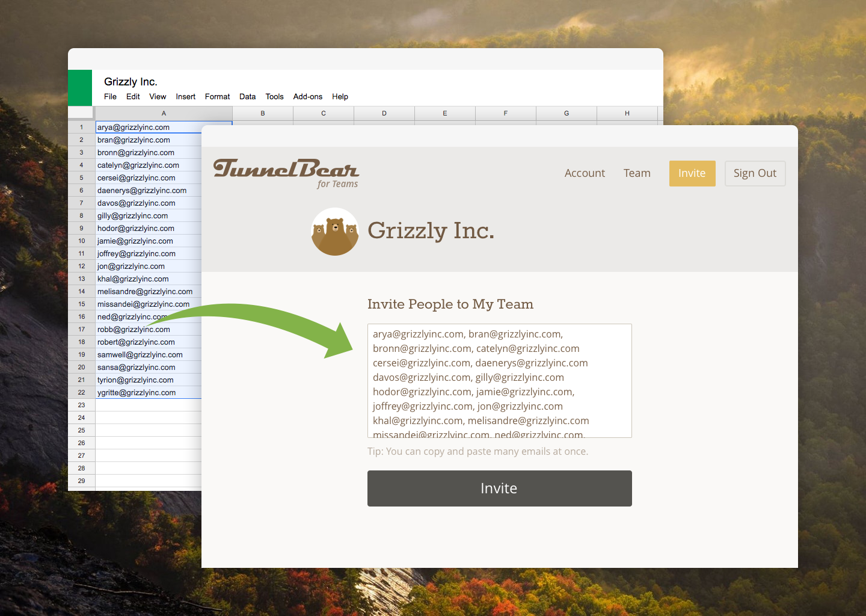Select row 22 header
The image size is (866, 616).
82,393
